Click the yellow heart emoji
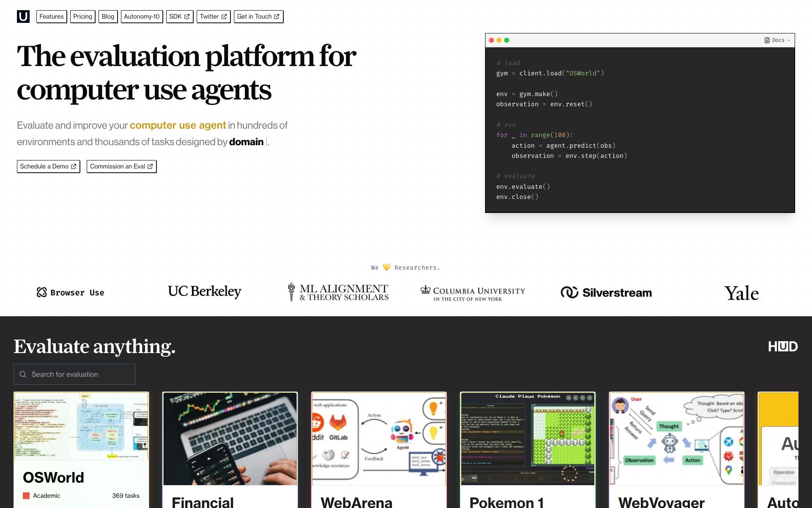 pyautogui.click(x=387, y=267)
